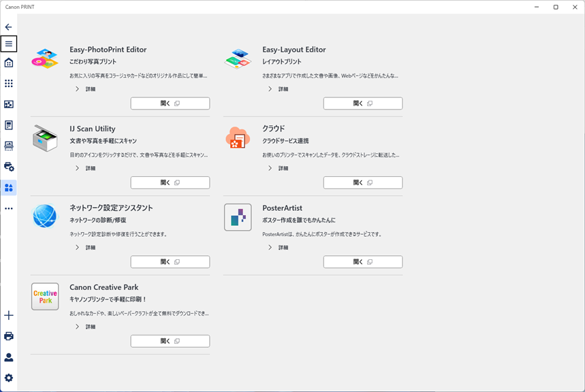Viewport: 585px width, 392px height.
Task: Expand 詳細 under PosterArtist
Action: click(279, 247)
